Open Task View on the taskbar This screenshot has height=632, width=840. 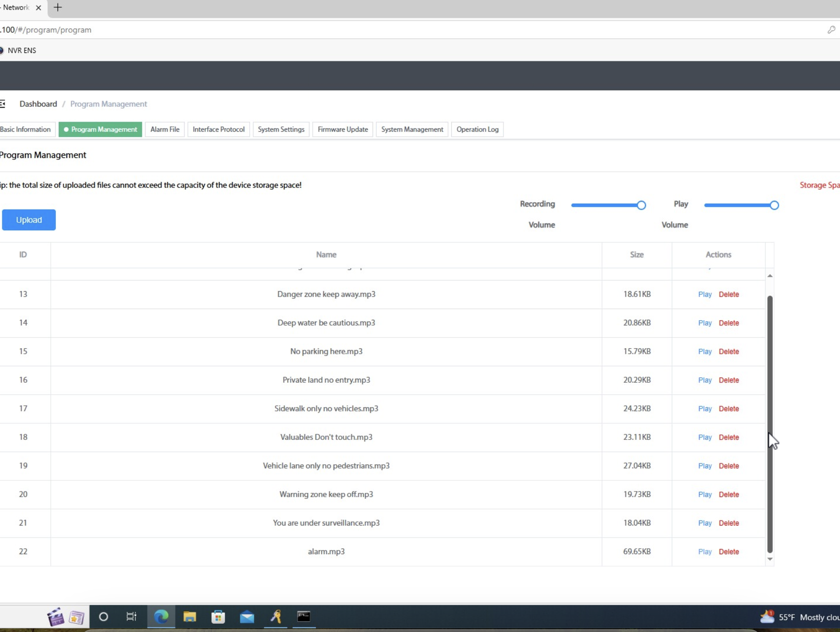click(x=131, y=616)
